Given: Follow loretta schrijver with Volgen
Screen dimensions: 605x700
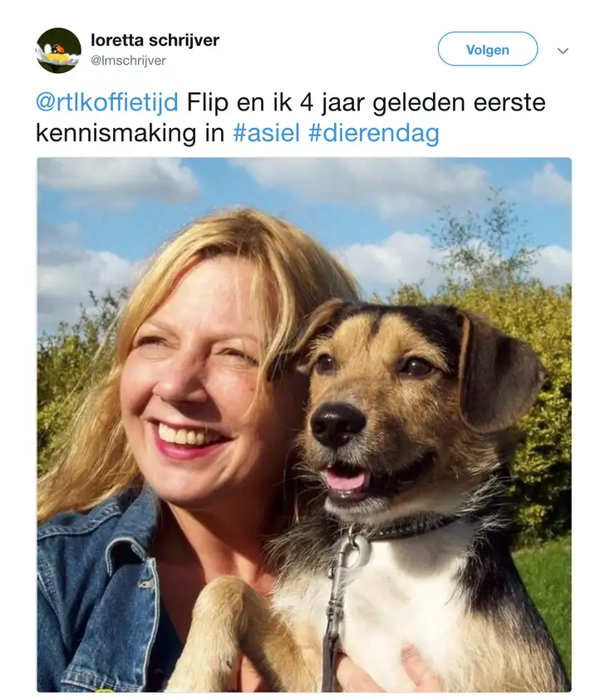Looking at the screenshot, I should tap(488, 49).
